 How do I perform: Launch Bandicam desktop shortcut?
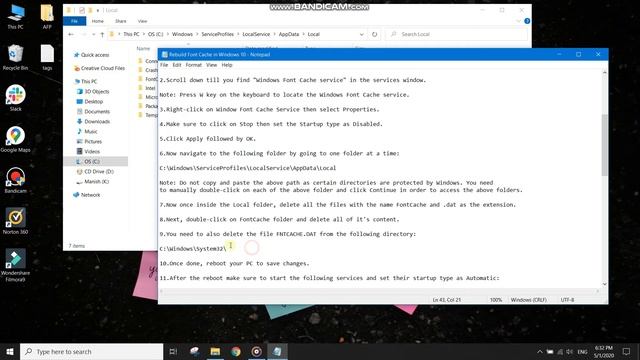tap(16, 180)
